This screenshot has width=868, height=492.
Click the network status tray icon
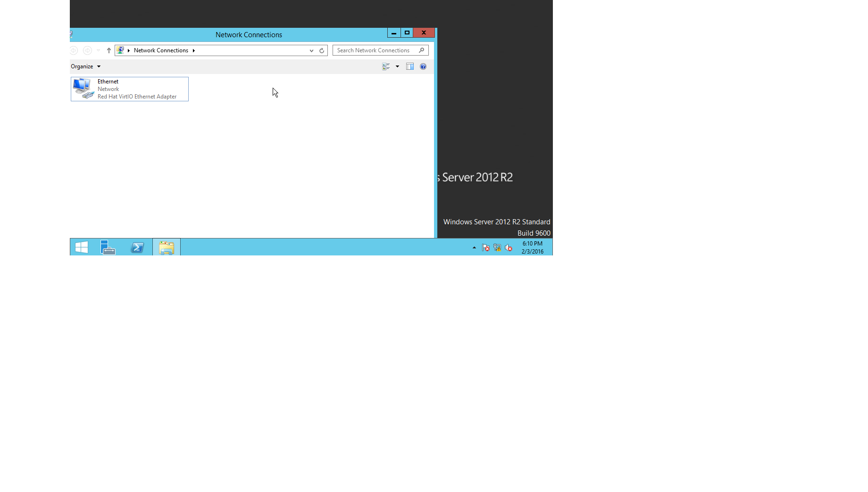[x=497, y=247]
